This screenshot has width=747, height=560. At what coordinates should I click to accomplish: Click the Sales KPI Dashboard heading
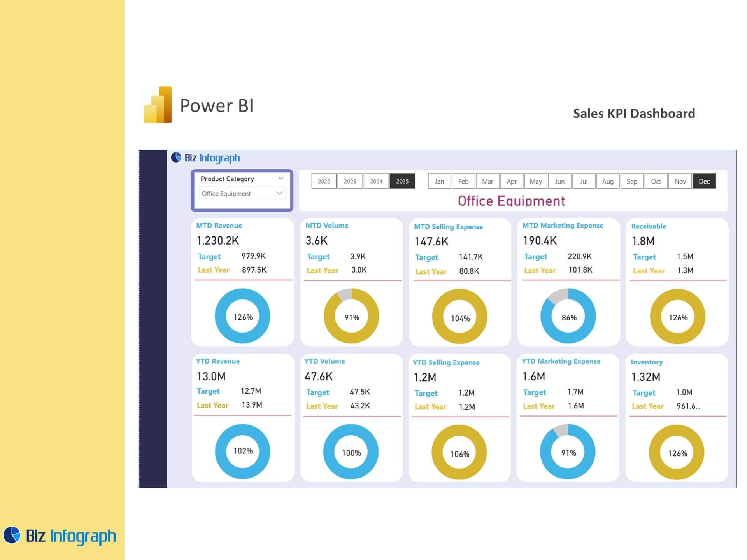(x=634, y=114)
